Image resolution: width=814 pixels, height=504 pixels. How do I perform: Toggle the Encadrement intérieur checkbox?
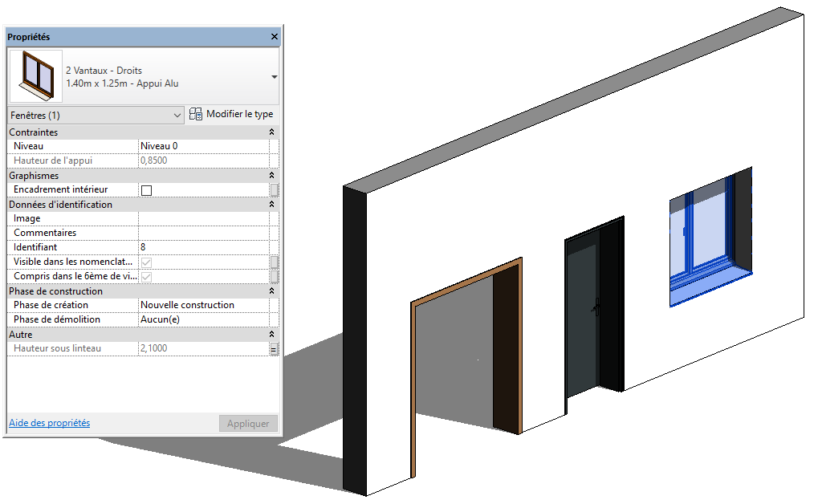coord(146,190)
